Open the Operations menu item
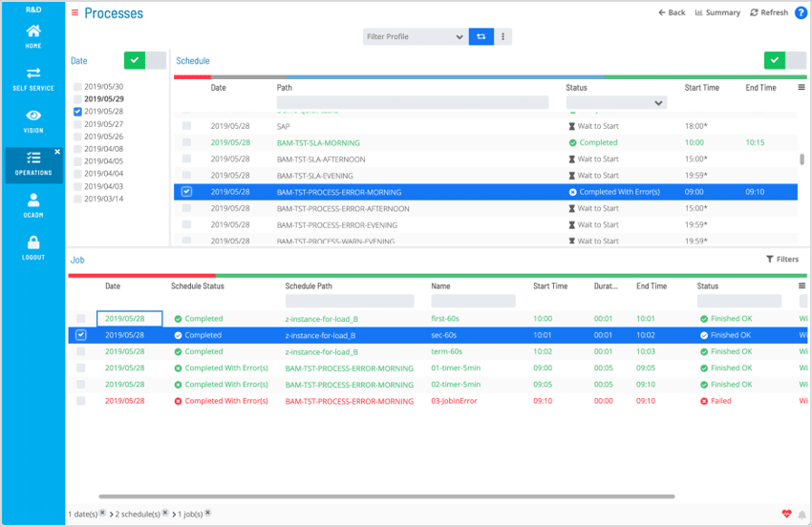The width and height of the screenshot is (812, 527). pos(33,164)
